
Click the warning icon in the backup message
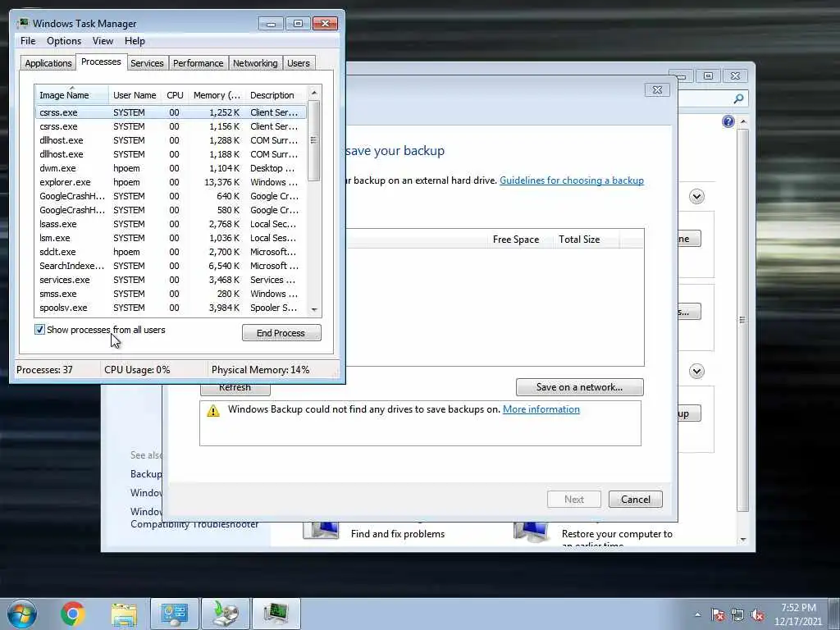click(213, 411)
